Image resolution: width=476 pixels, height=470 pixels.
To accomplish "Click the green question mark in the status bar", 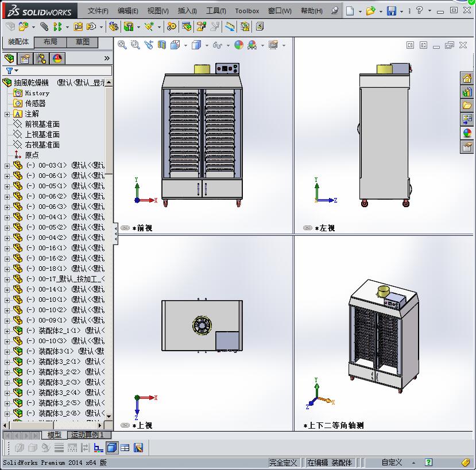I will click(428, 463).
